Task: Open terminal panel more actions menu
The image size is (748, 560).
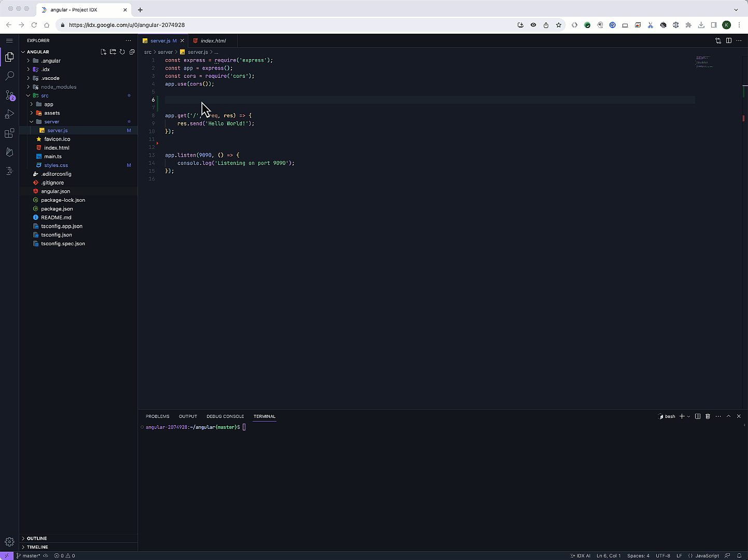Action: (x=718, y=416)
